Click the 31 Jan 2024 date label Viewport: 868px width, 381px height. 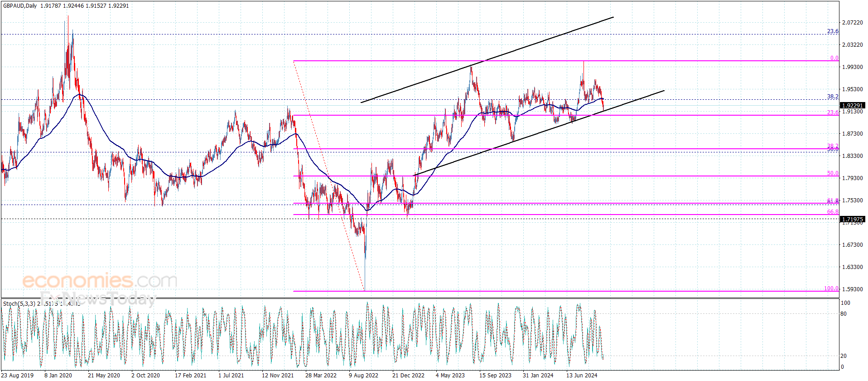538,375
